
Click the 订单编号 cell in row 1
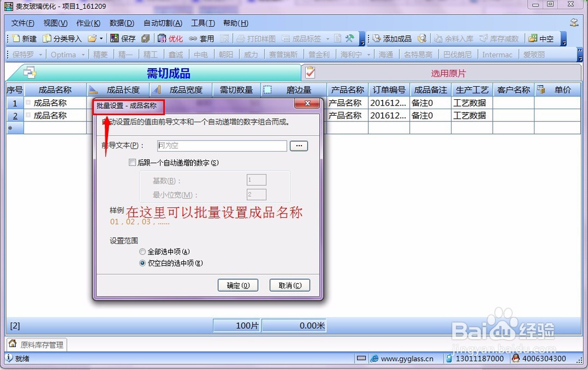[389, 103]
